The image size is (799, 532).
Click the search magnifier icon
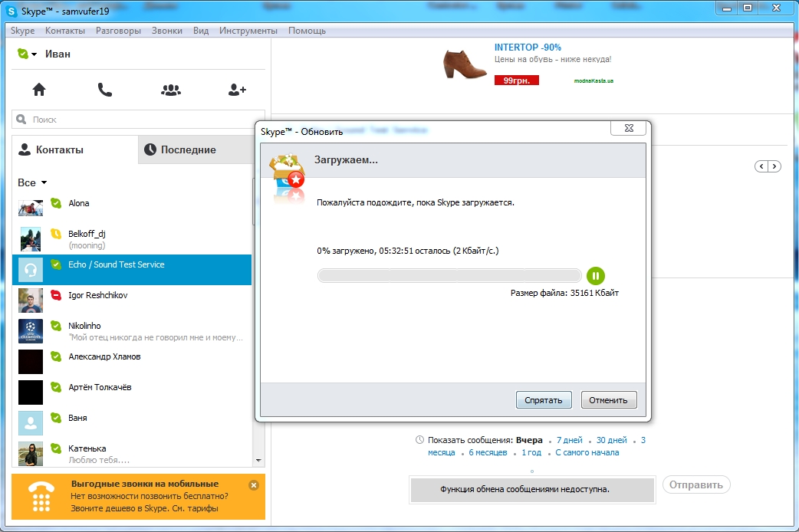[21, 120]
